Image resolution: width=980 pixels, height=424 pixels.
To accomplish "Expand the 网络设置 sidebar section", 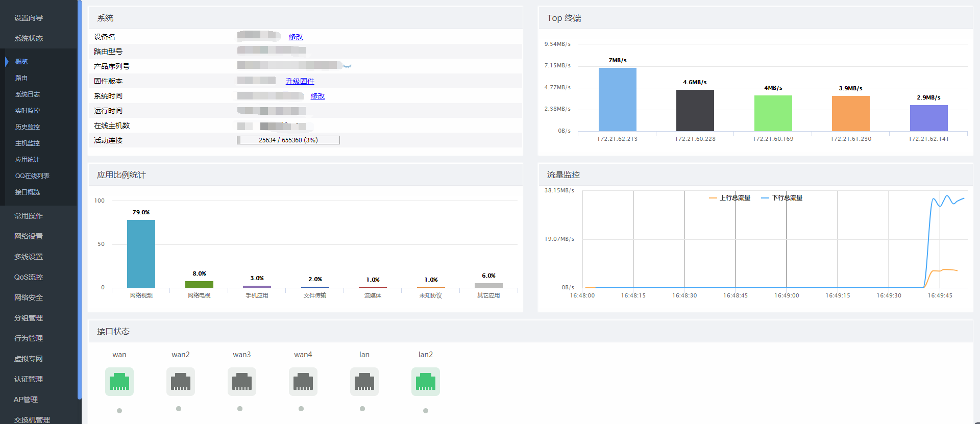I will (29, 236).
